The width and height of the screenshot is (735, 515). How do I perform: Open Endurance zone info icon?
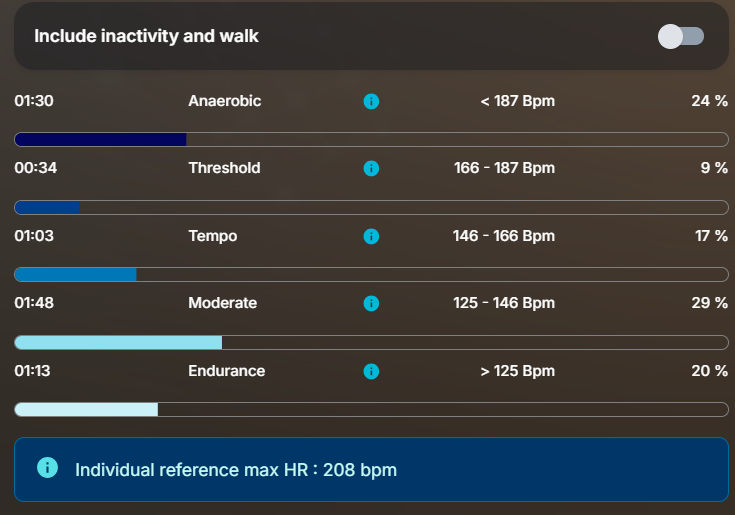pos(371,371)
